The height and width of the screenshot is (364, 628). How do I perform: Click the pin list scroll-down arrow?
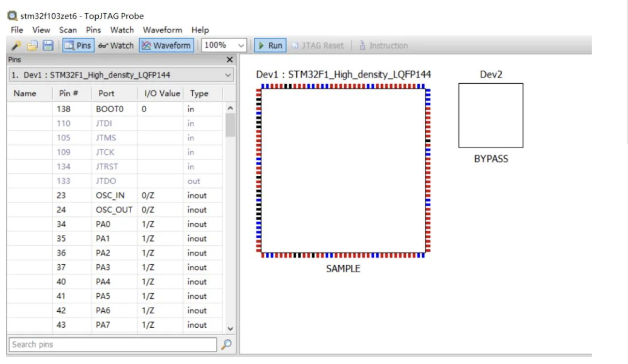(x=230, y=329)
